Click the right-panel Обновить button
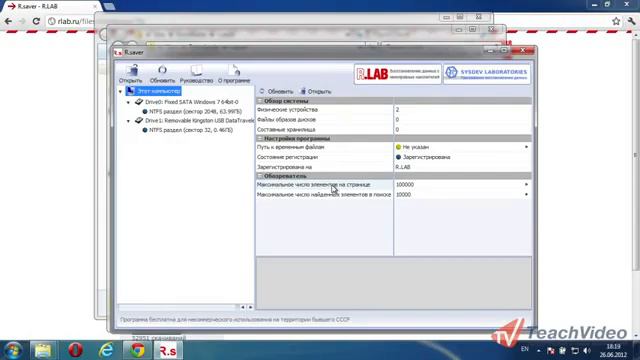640x360 pixels. 276,91
